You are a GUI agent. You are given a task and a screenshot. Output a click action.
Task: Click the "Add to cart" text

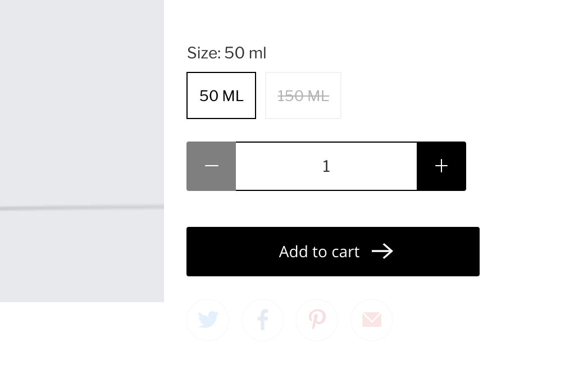pyautogui.click(x=319, y=252)
